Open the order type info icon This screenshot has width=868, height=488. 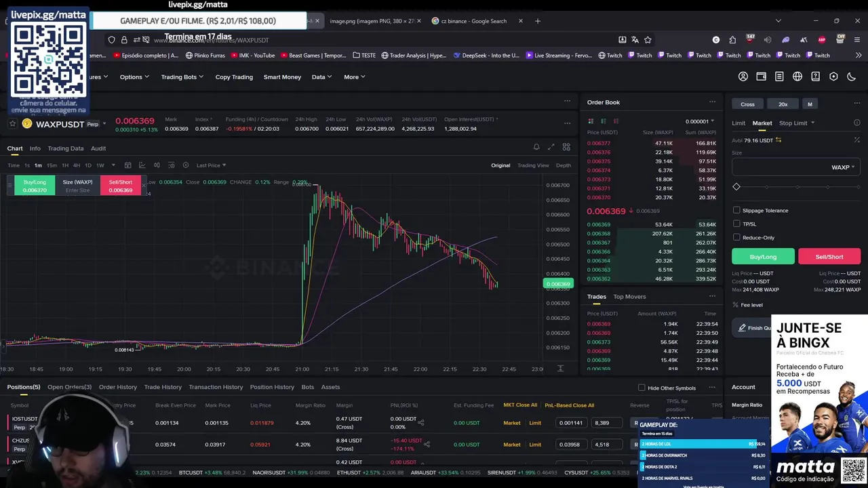(857, 123)
